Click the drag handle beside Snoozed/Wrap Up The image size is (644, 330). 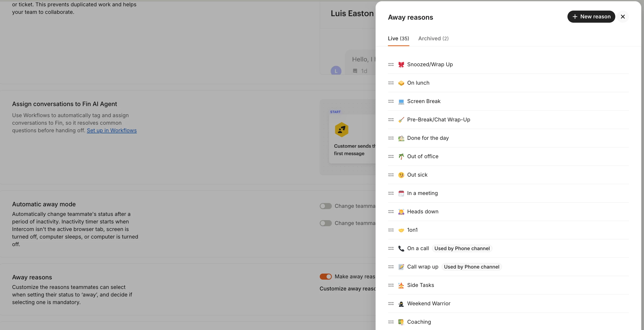click(391, 64)
